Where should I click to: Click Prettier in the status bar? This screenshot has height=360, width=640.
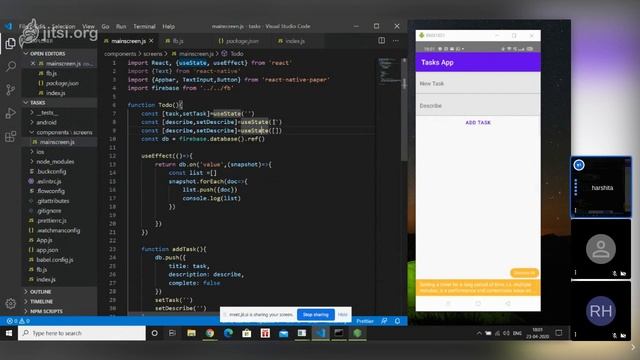tap(364, 321)
